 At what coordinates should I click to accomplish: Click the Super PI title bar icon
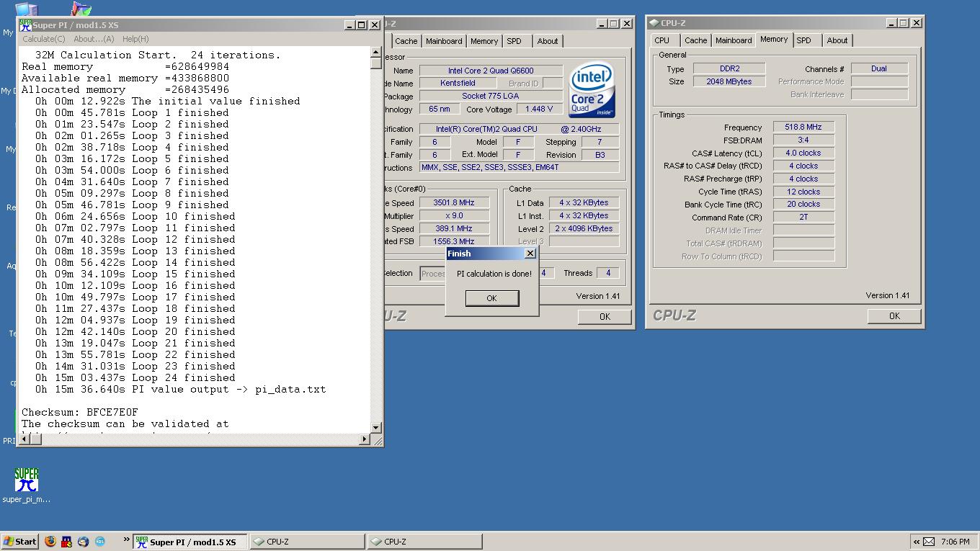click(25, 24)
